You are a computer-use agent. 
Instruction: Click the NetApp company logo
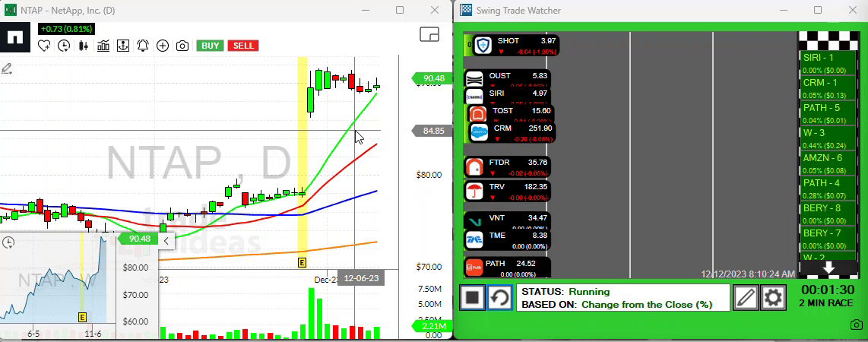[x=15, y=37]
